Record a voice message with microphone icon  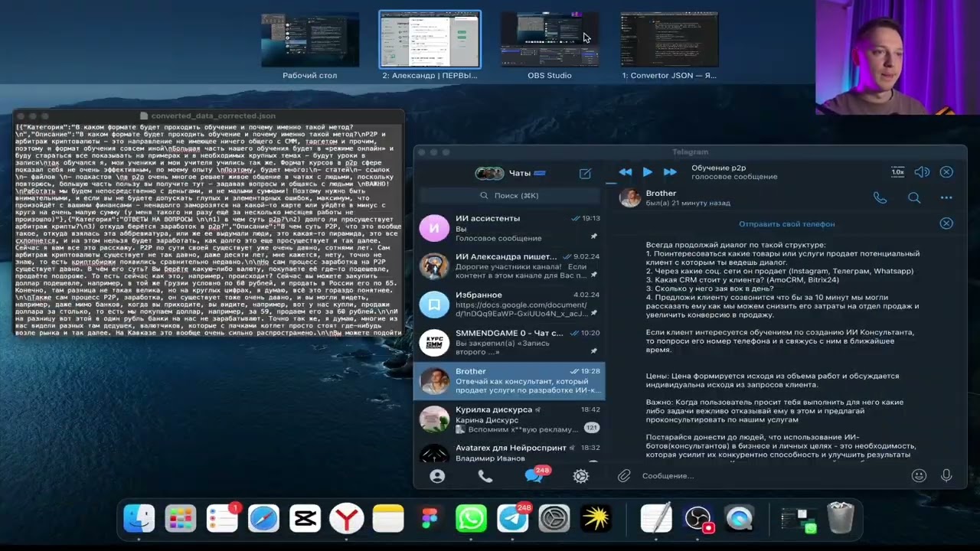click(946, 476)
